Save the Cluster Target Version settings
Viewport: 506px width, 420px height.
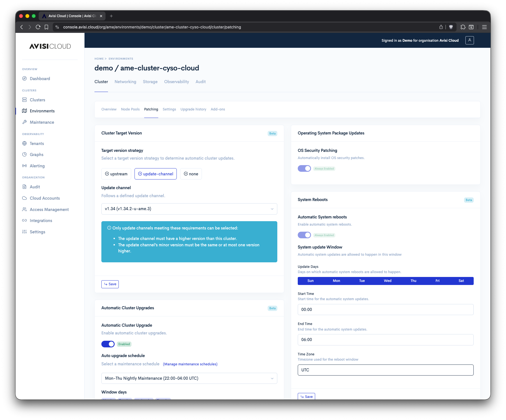click(x=110, y=284)
